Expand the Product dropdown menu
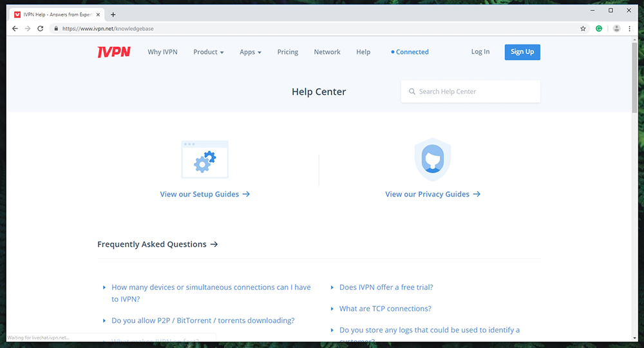Image resolution: width=644 pixels, height=348 pixels. (208, 52)
